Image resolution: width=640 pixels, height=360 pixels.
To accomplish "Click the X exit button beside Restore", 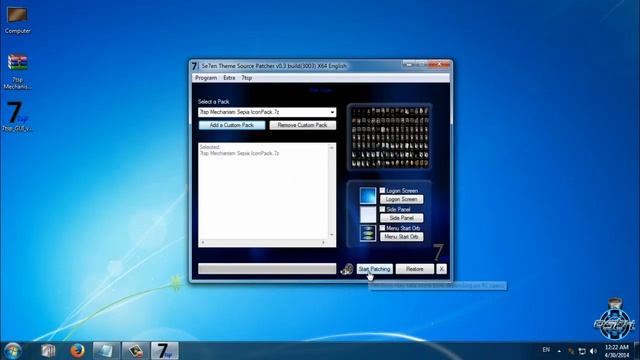I will [441, 269].
